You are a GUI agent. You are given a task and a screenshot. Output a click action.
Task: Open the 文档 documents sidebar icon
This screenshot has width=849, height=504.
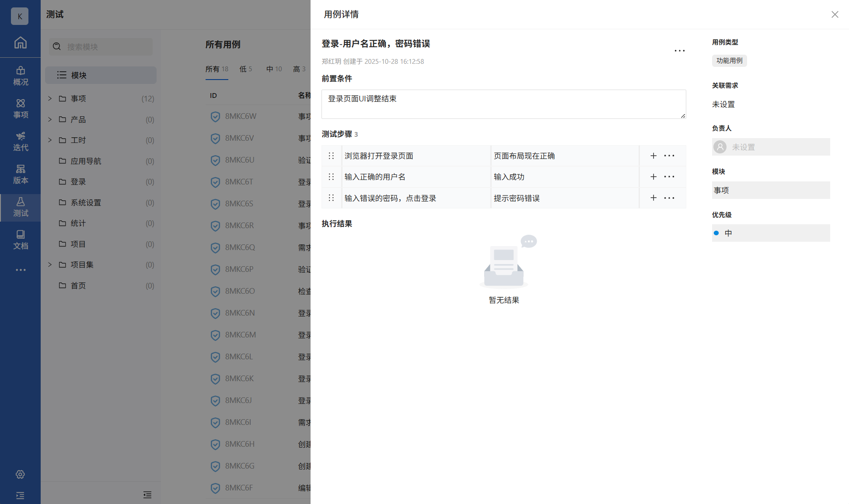20,240
